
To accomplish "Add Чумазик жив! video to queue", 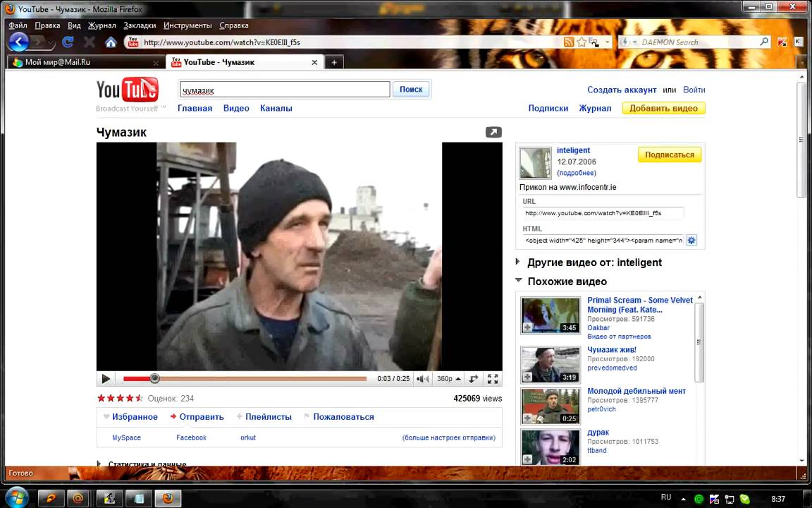I will coord(527,377).
